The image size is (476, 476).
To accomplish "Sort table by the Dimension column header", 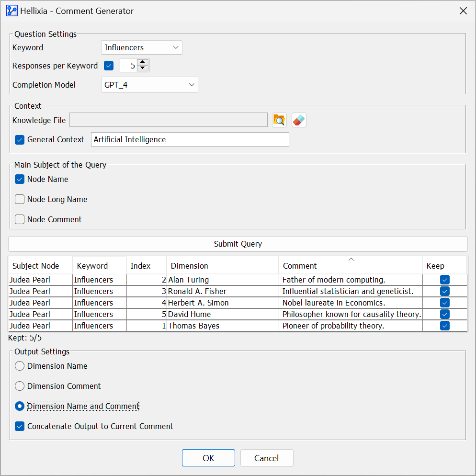I will [x=223, y=266].
